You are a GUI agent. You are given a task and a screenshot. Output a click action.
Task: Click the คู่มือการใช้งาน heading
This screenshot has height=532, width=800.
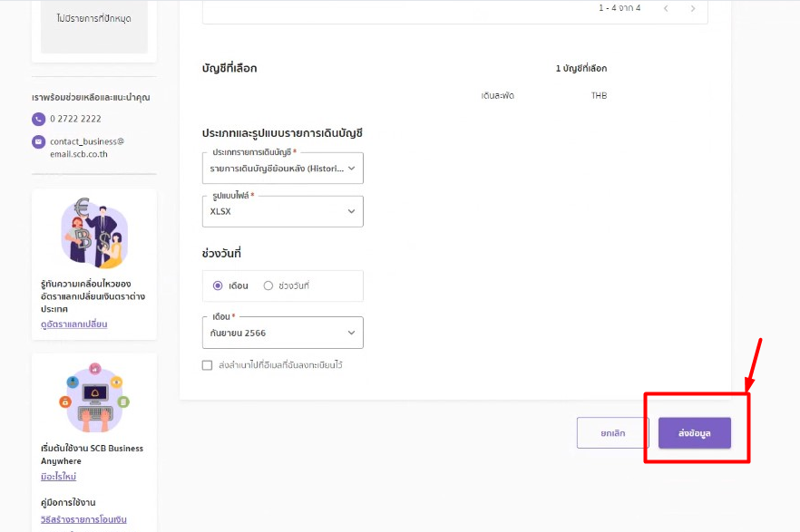[x=68, y=502]
